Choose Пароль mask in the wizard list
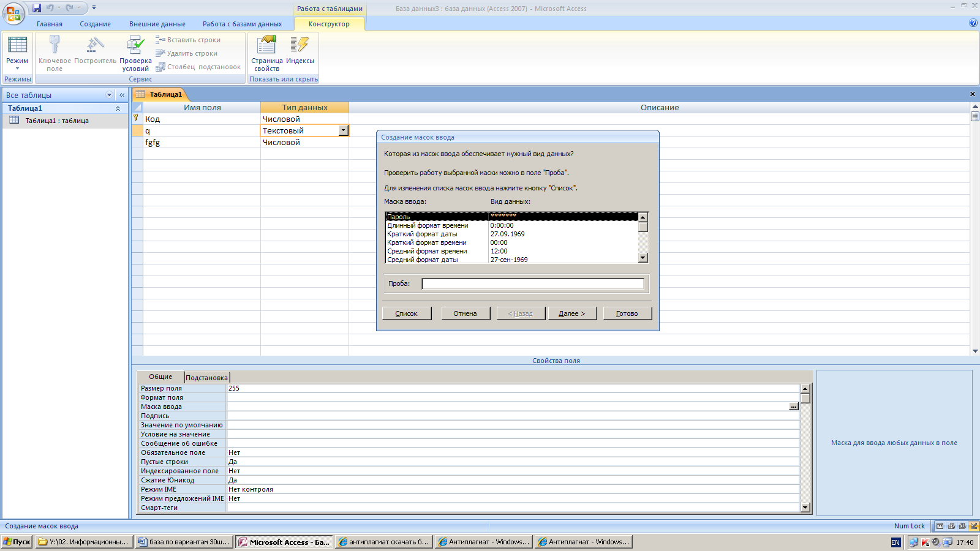 (x=512, y=217)
